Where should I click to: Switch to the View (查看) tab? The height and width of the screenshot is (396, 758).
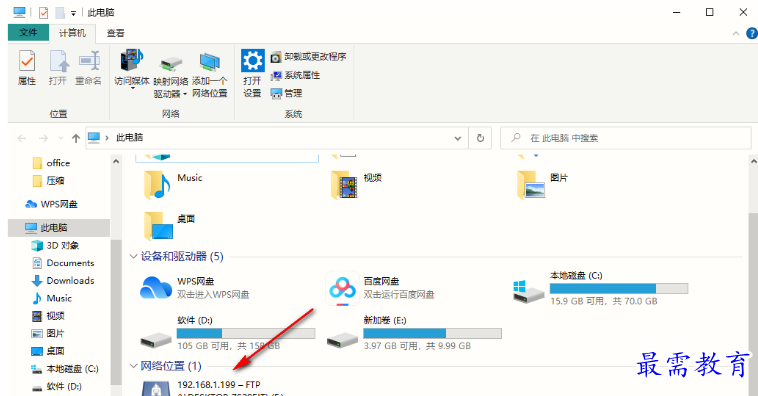[x=115, y=33]
